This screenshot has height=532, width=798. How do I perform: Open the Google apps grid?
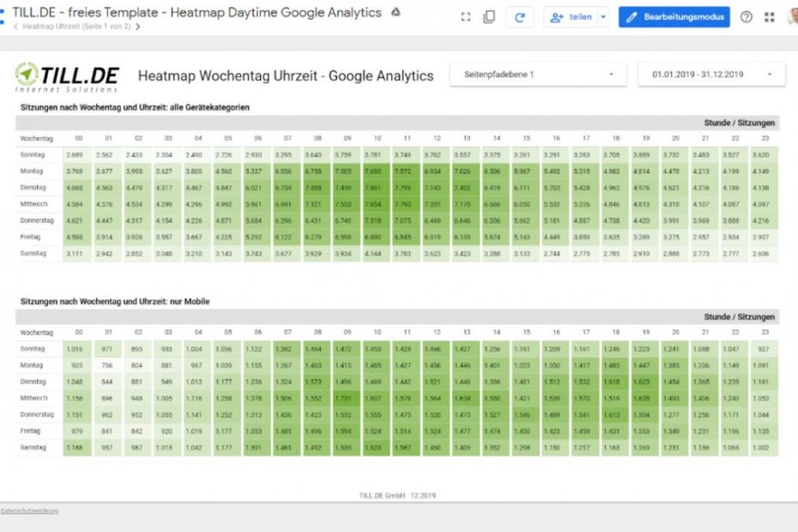coord(770,17)
